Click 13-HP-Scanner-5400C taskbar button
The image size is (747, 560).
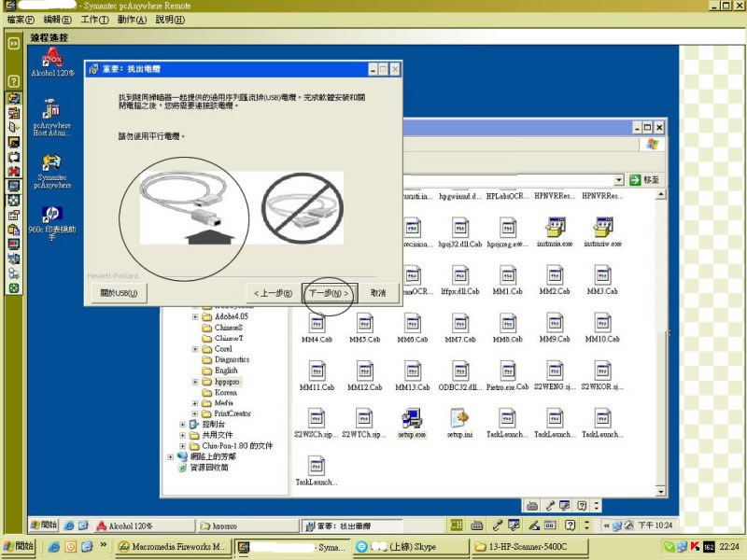[x=530, y=547]
